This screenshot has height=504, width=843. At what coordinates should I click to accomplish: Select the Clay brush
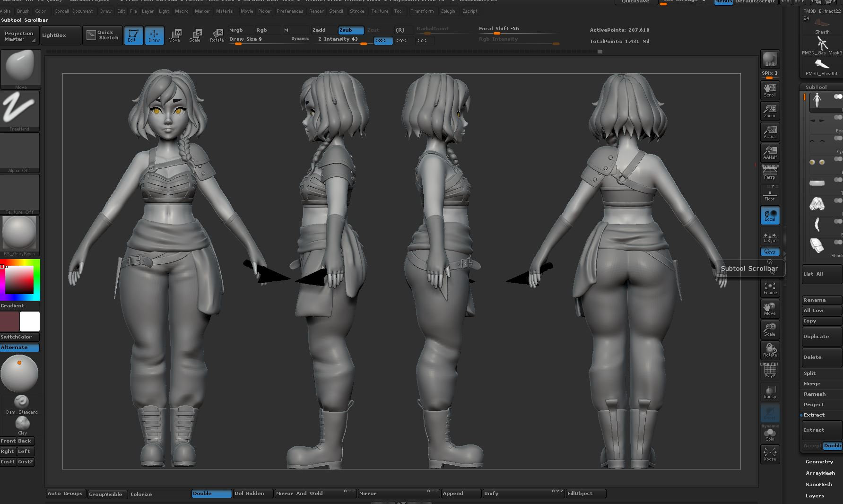22,425
